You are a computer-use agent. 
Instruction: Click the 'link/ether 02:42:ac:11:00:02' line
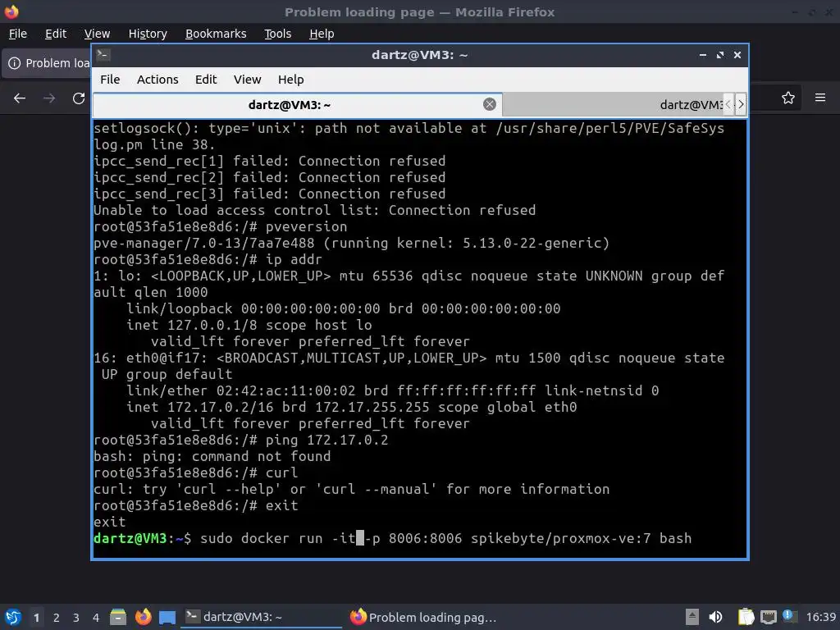point(392,391)
